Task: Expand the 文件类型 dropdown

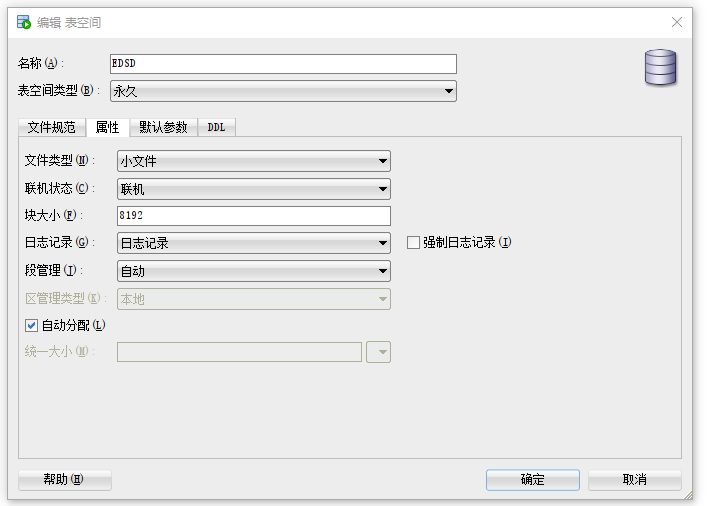Action: [x=383, y=161]
